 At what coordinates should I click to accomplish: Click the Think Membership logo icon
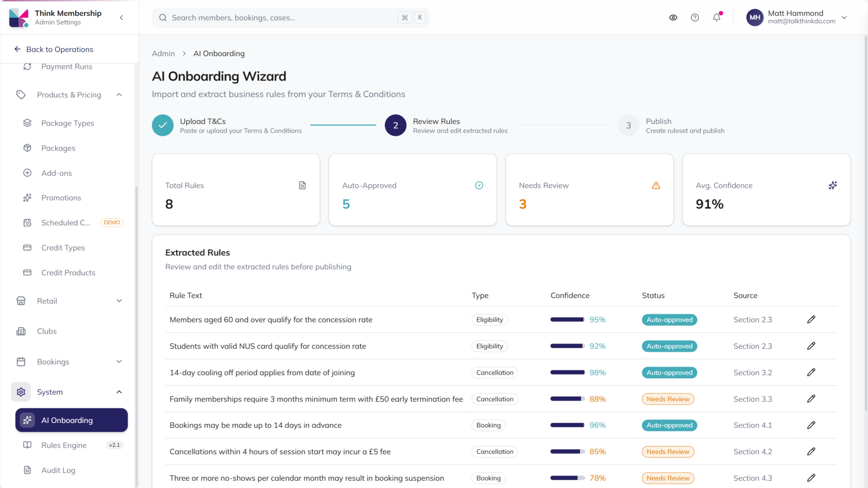(x=18, y=18)
